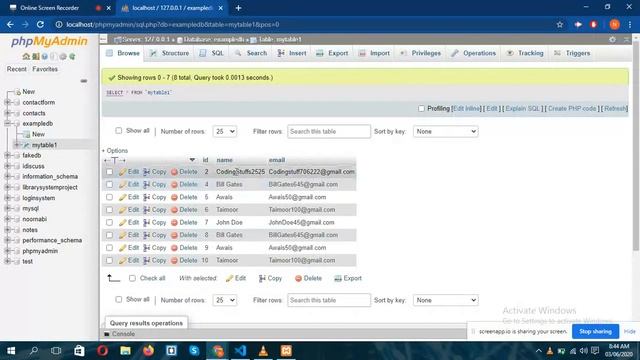Open the Insert tab
Image resolution: width=640 pixels, height=360 pixels.
tap(292, 53)
